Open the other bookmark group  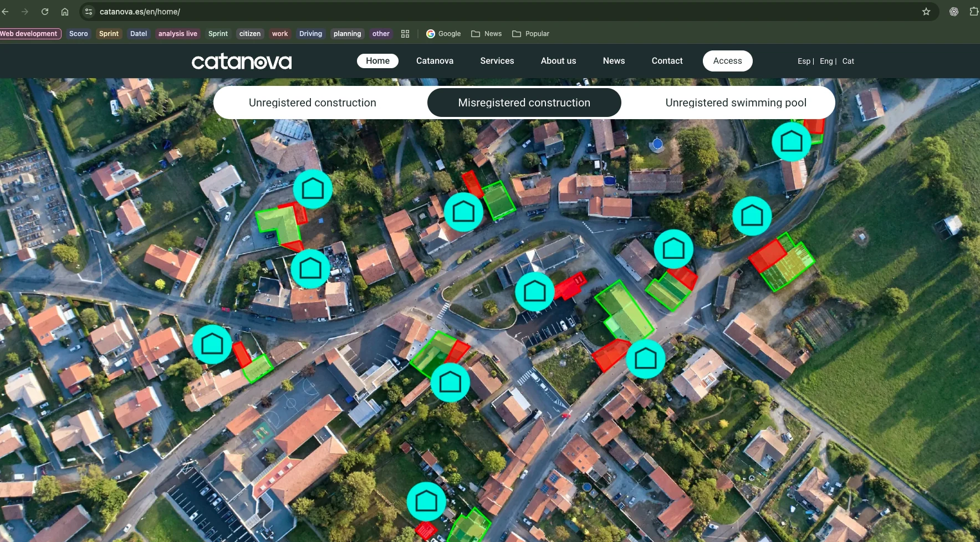tap(381, 34)
